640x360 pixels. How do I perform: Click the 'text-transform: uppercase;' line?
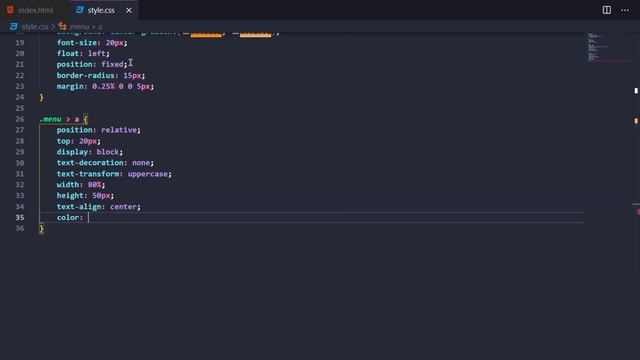114,174
